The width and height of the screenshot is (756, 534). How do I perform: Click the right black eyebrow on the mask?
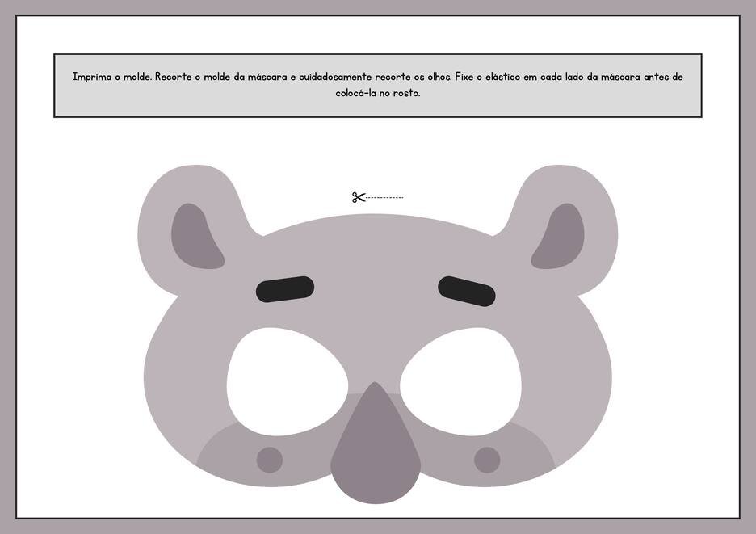pyautogui.click(x=467, y=291)
